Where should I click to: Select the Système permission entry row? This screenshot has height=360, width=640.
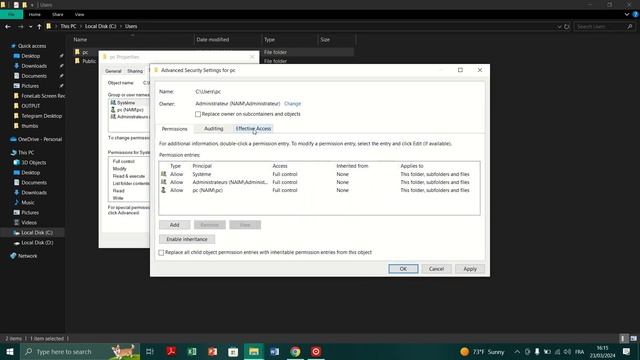pos(319,174)
